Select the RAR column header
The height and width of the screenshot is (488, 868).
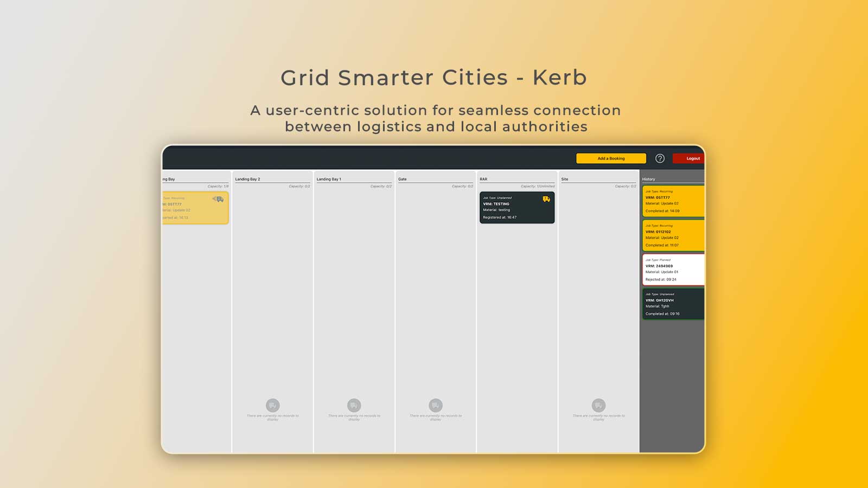tap(483, 179)
